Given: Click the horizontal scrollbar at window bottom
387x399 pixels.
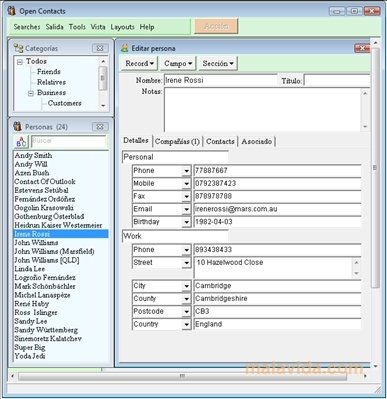Looking at the screenshot, I should point(182,376).
